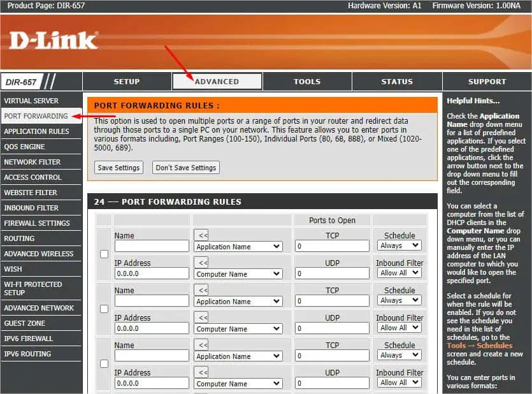
Task: Click the Don't Save Settings button
Action: pyautogui.click(x=185, y=168)
